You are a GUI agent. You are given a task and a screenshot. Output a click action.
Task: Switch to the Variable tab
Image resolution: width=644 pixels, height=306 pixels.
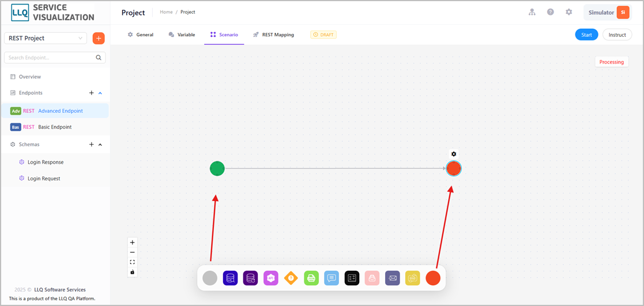point(182,35)
